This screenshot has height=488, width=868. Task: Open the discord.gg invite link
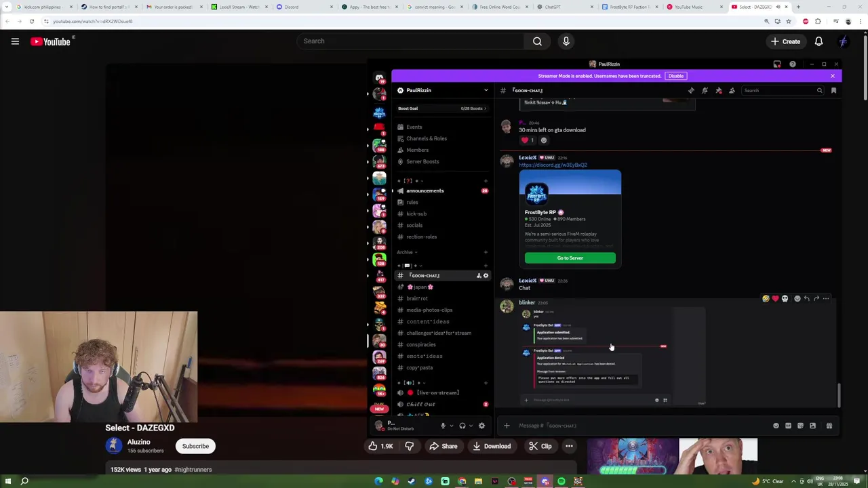(x=553, y=165)
